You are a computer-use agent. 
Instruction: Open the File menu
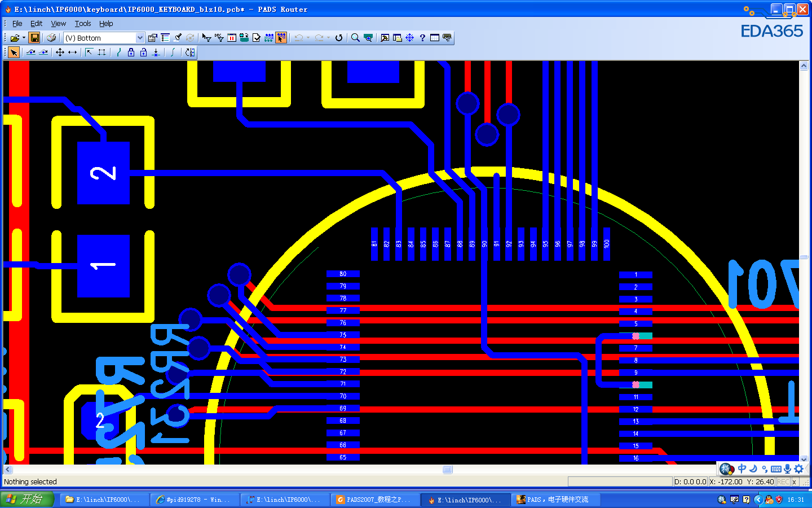[17, 24]
